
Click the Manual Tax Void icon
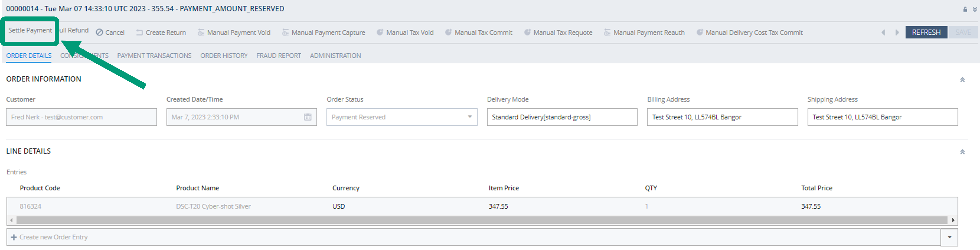pyautogui.click(x=380, y=32)
